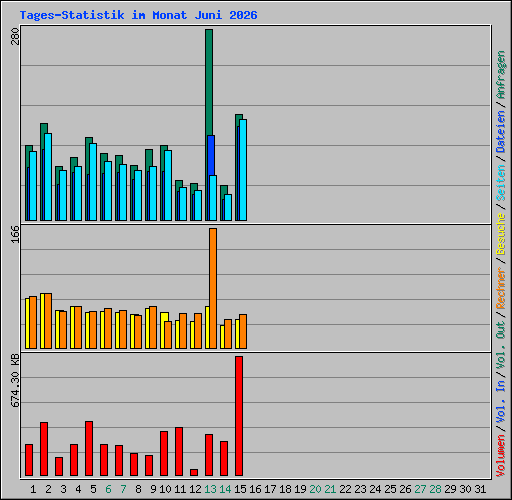Click day label '24' on the x-axis
The image size is (512, 500).
pyautogui.click(x=375, y=489)
